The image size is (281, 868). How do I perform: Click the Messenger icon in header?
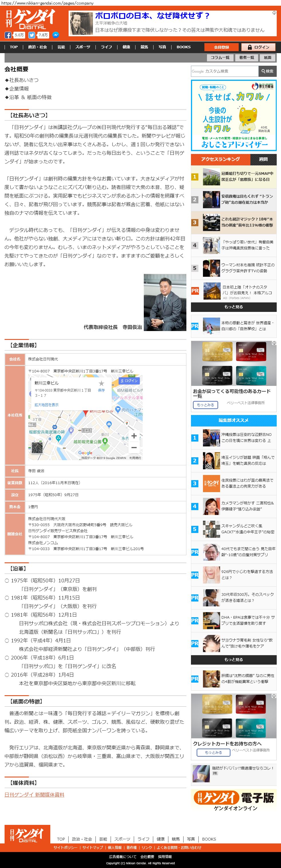click(56, 35)
